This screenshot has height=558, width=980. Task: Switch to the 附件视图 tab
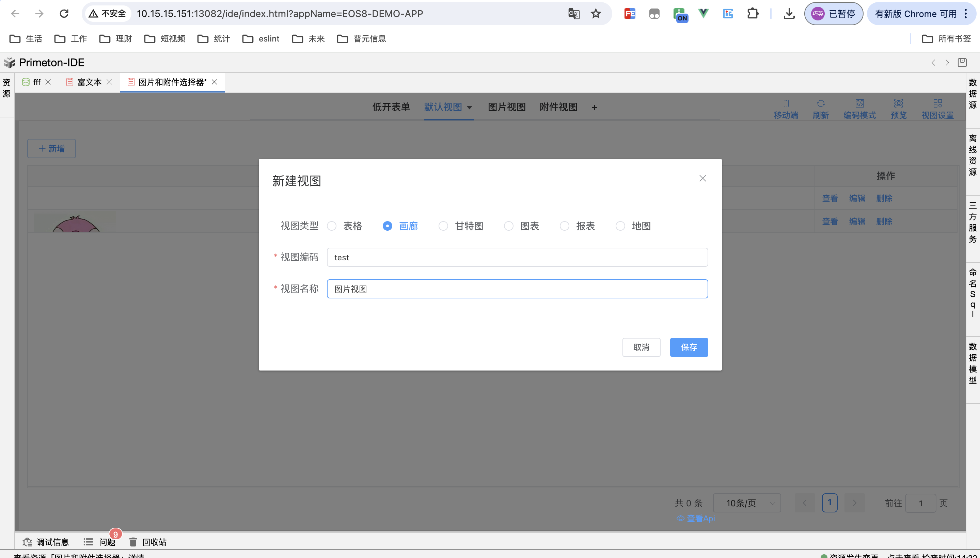click(558, 107)
